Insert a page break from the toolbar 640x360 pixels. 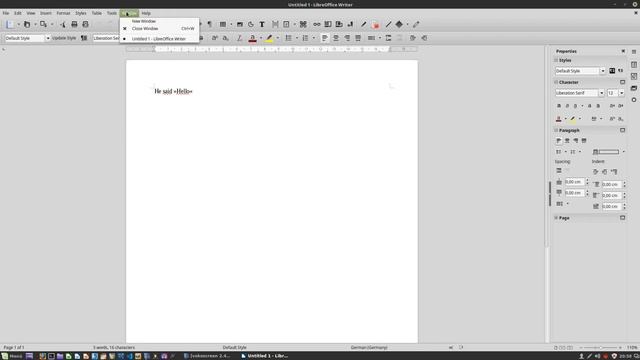click(275, 24)
